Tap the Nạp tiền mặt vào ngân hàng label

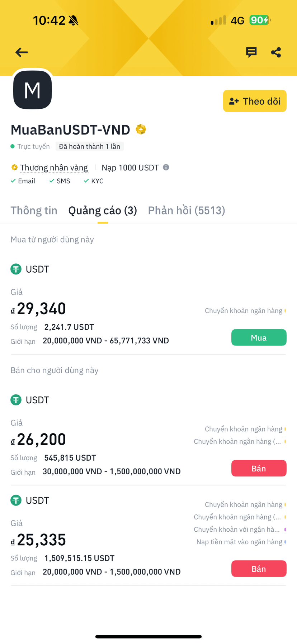(239, 542)
